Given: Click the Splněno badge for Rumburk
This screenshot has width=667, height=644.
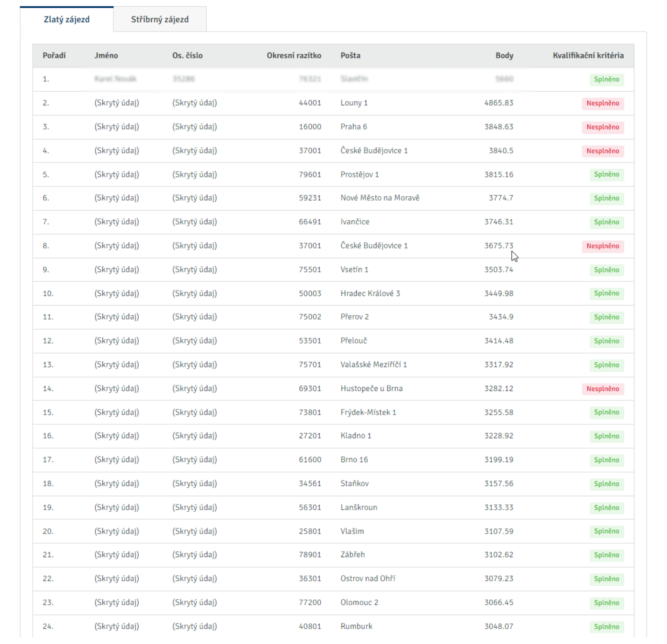Looking at the screenshot, I should click(606, 627).
